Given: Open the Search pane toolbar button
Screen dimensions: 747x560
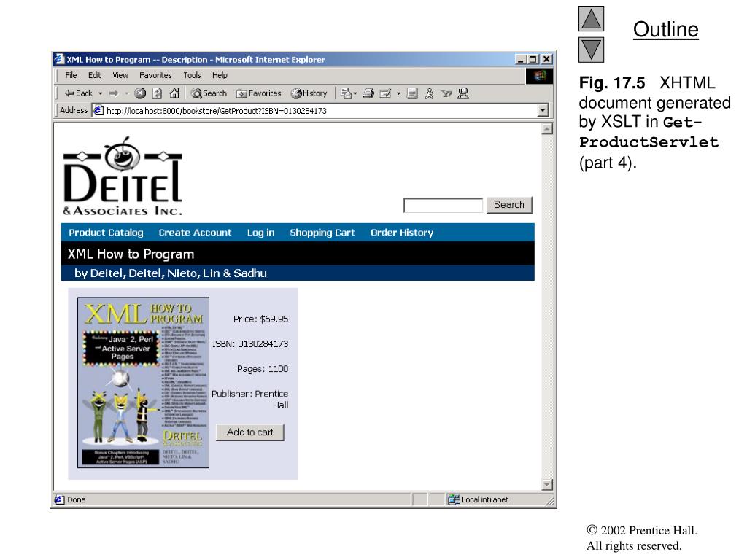Looking at the screenshot, I should click(209, 93).
